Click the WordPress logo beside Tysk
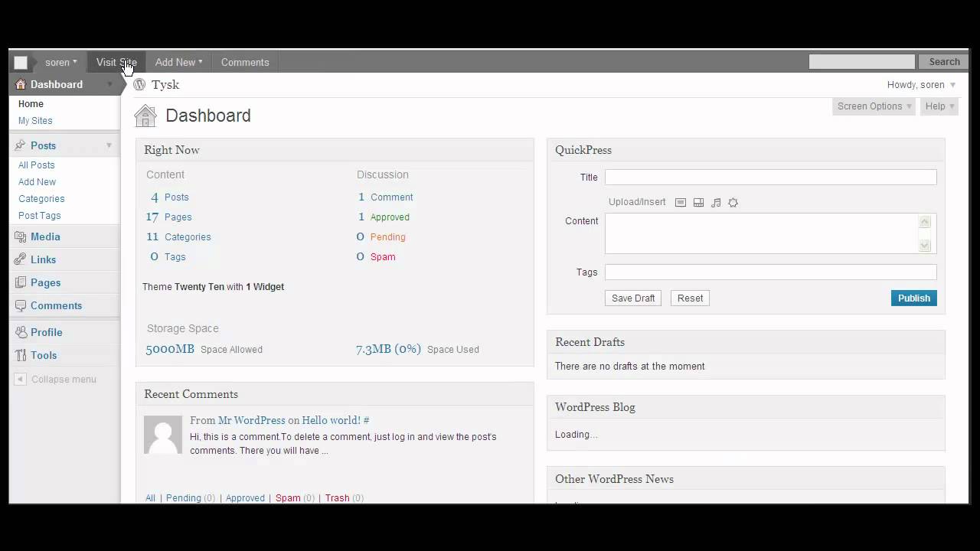Screen dimensions: 980x551 point(139,85)
